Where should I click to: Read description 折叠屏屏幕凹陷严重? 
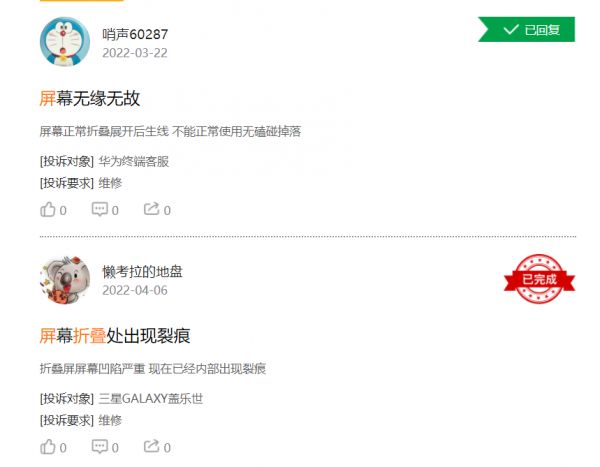coord(92,369)
